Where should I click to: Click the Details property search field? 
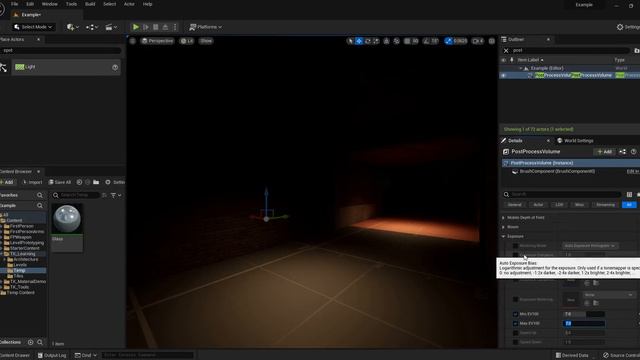562,194
